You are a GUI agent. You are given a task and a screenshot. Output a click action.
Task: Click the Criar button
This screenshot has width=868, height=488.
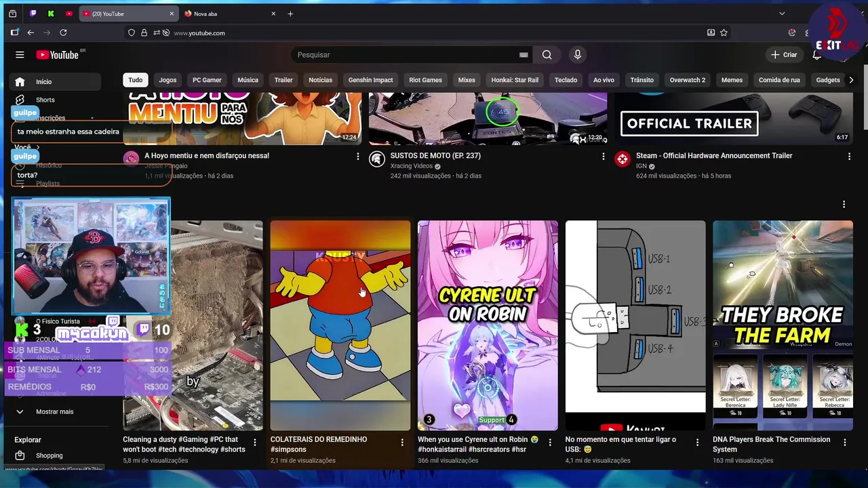point(784,55)
